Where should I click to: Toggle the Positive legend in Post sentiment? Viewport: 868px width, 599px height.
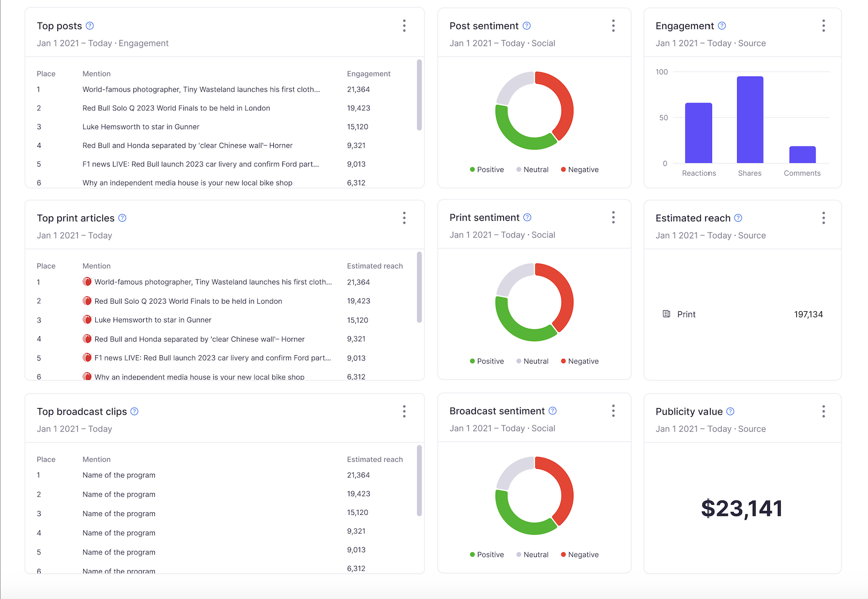click(487, 170)
